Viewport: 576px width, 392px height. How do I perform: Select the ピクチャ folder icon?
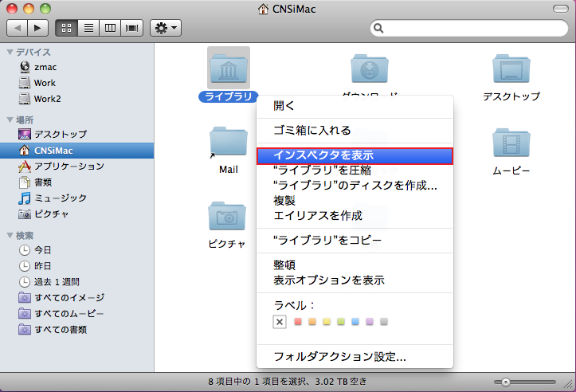pyautogui.click(x=227, y=217)
